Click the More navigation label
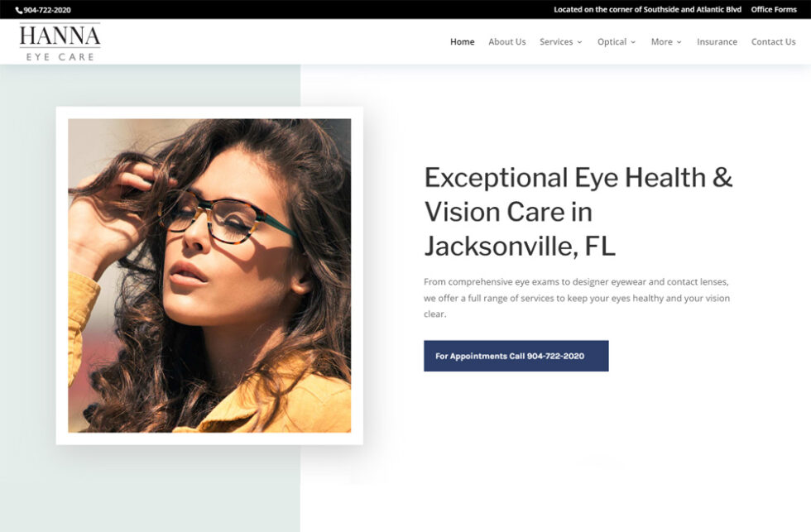Screen dimensions: 811x532 pyautogui.click(x=663, y=41)
